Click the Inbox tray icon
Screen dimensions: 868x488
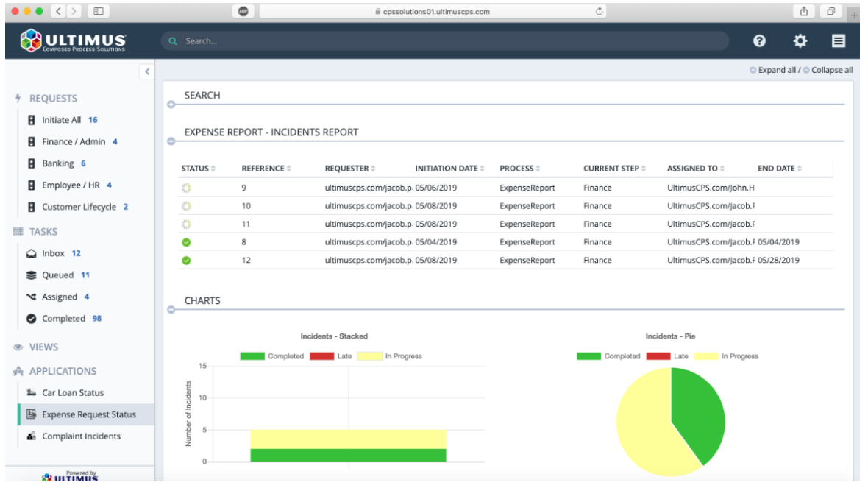pyautogui.click(x=32, y=254)
